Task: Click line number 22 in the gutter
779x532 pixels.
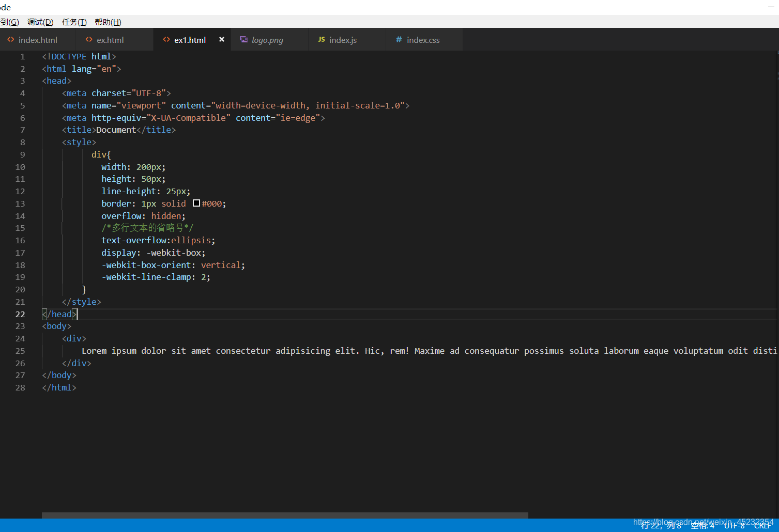Action: (x=20, y=314)
